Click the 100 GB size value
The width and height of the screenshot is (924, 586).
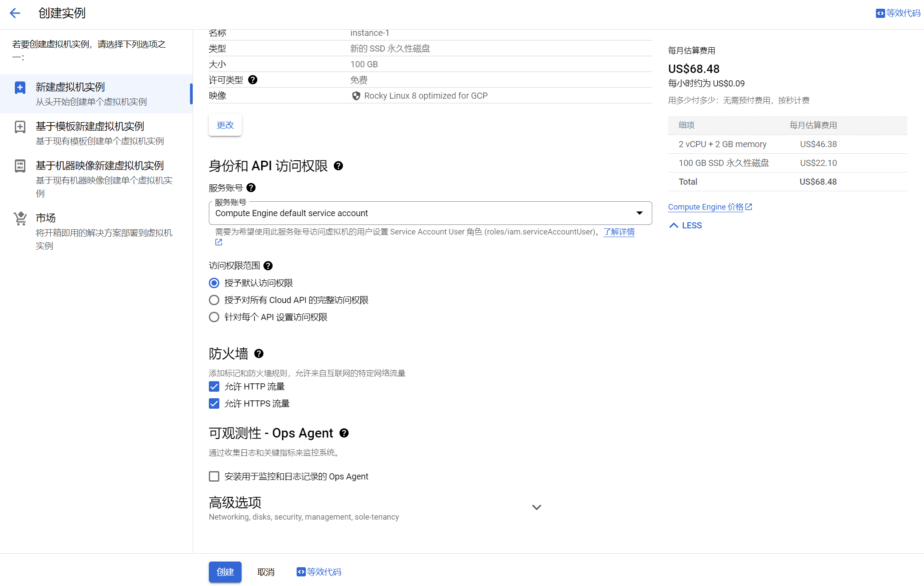pos(364,64)
